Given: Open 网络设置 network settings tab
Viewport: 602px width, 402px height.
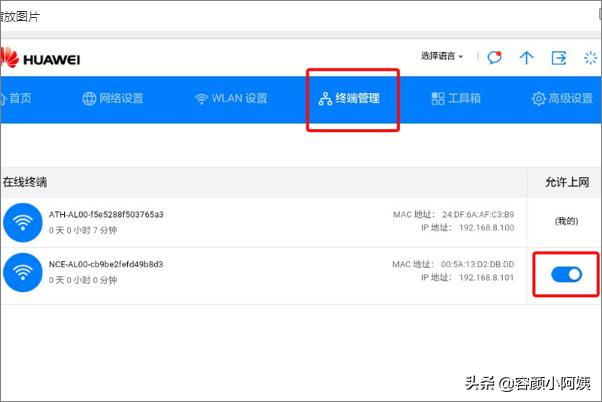Looking at the screenshot, I should [x=112, y=99].
